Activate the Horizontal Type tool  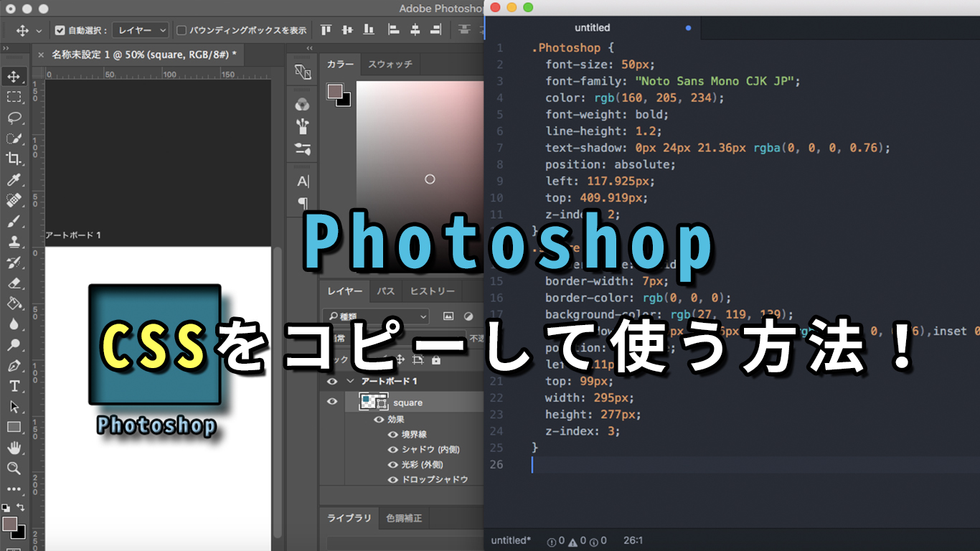14,386
